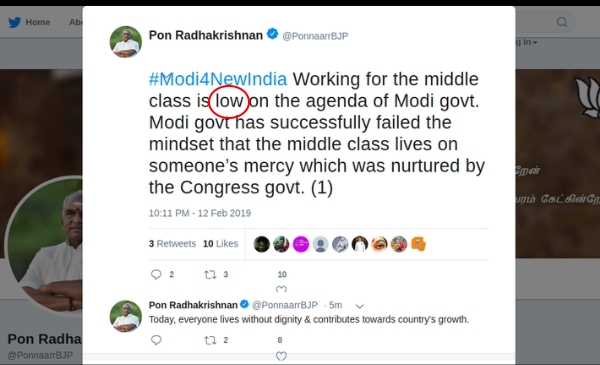Open the first dark liker avatar
The width and height of the screenshot is (600, 365).
[262, 244]
